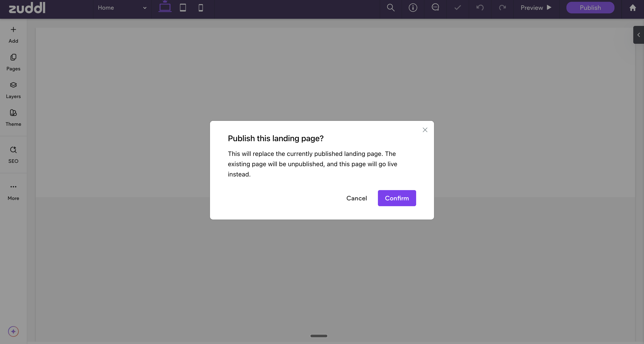Switch to desktop view
This screenshot has height=344, width=644.
click(165, 8)
